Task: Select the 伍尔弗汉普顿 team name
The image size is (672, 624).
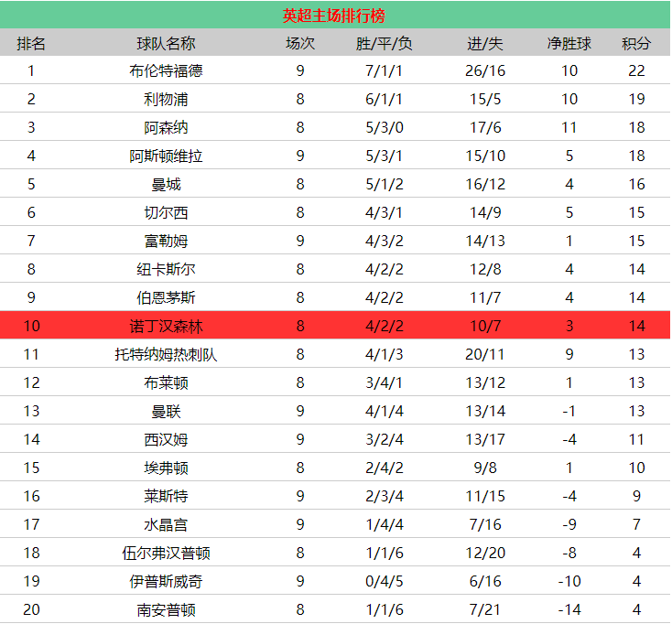Action: click(x=166, y=553)
